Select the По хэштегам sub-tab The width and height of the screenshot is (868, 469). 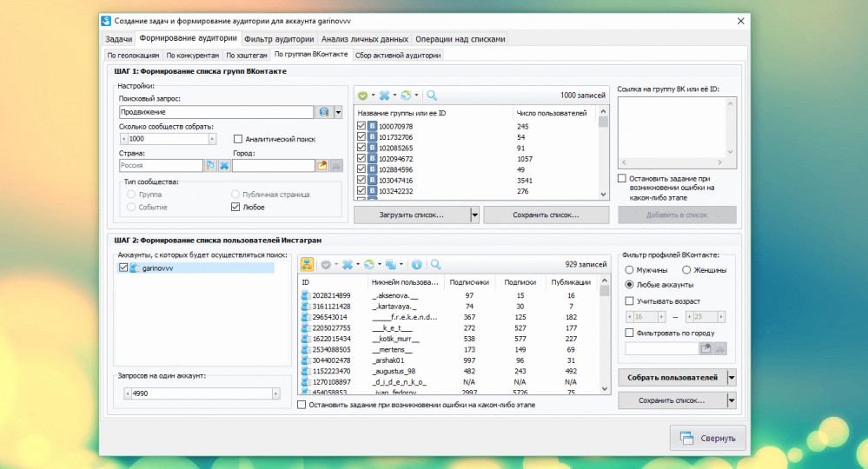pos(247,56)
